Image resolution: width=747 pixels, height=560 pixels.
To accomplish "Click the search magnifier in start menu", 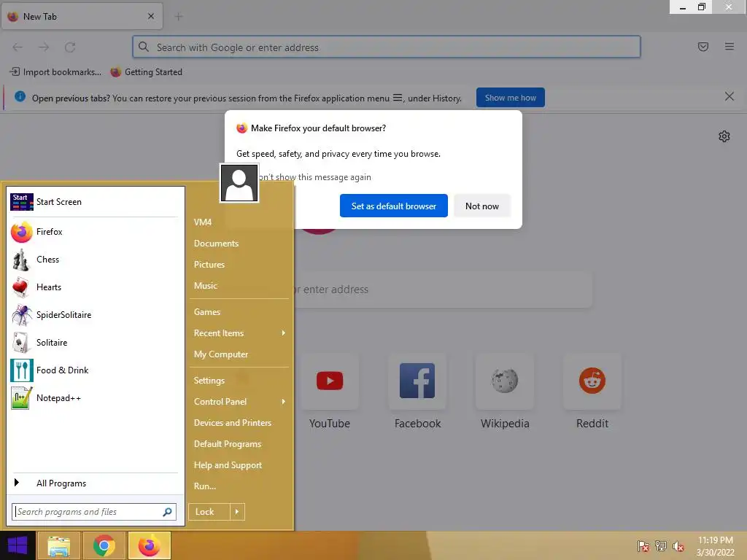I will [167, 512].
